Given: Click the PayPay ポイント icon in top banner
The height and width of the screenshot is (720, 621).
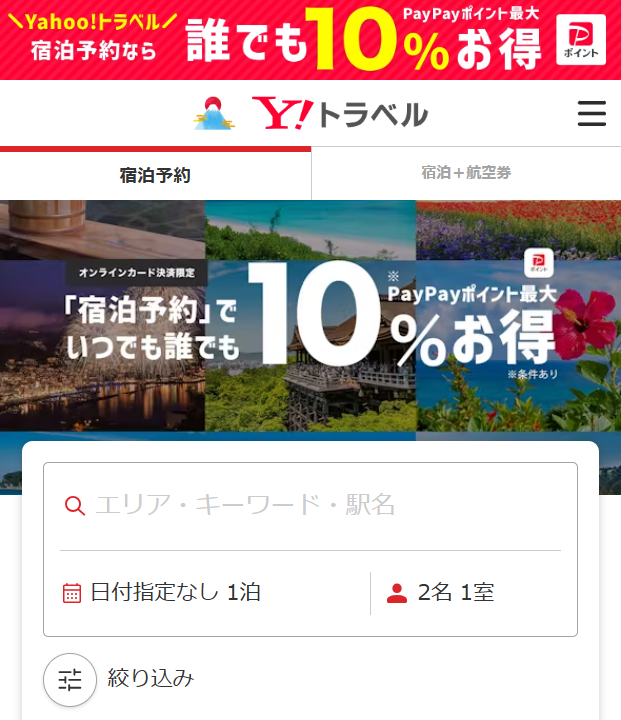Looking at the screenshot, I should pyautogui.click(x=581, y=39).
